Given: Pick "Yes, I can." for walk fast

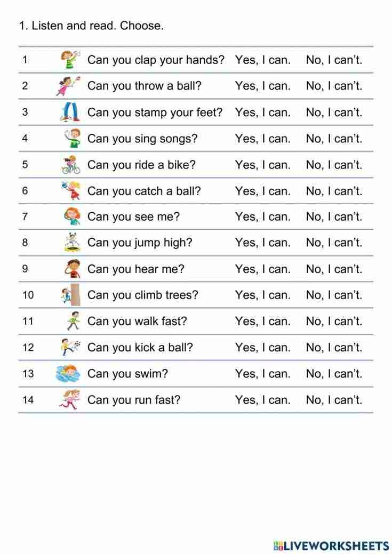Looking at the screenshot, I should tap(263, 321).
